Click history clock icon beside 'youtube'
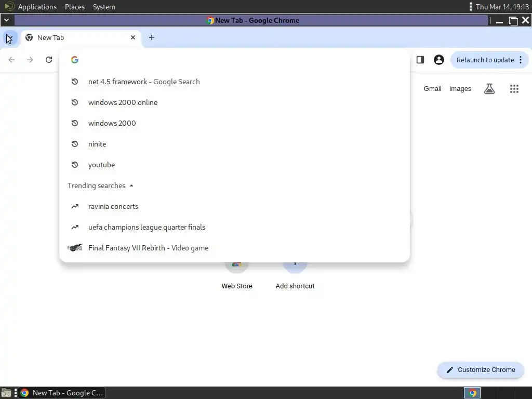This screenshot has height=399, width=532. (75, 165)
